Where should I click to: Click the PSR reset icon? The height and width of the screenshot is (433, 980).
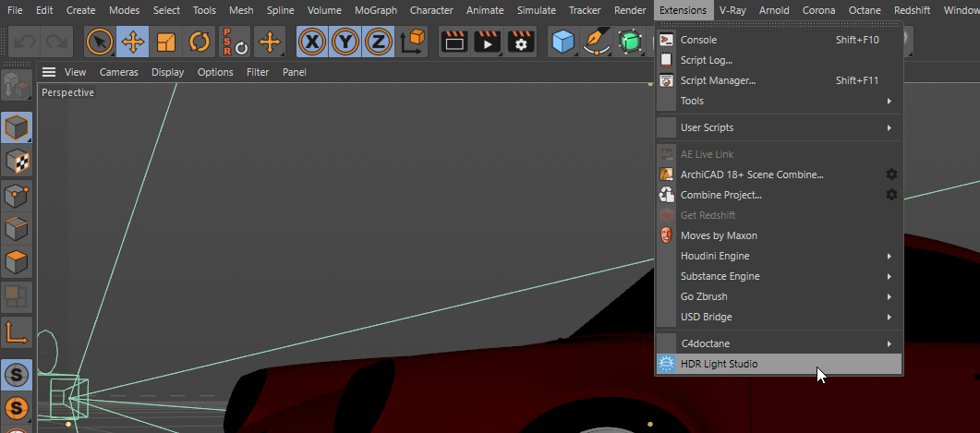click(x=235, y=42)
